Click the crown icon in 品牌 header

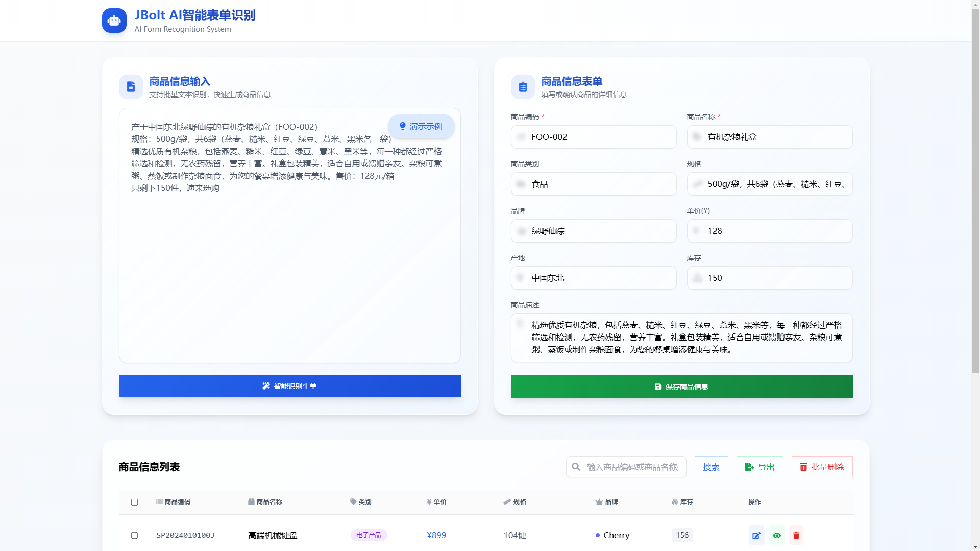[x=599, y=502]
